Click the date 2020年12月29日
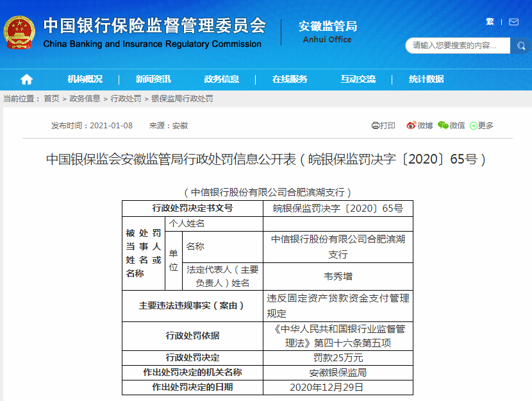 pyautogui.click(x=326, y=387)
